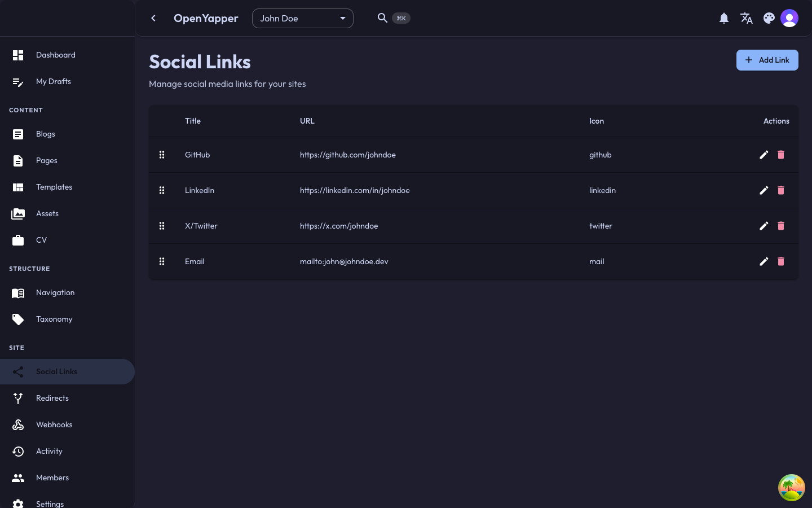812x508 pixels.
Task: Click the Webhooks sidebar icon
Action: [18, 425]
